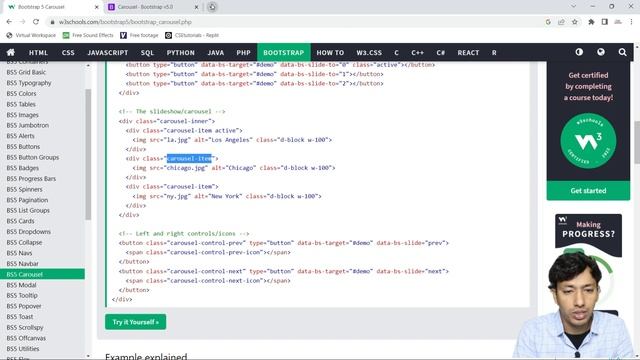Open HOW TO in top navigation
This screenshot has height=360, width=640.
pyautogui.click(x=330, y=52)
